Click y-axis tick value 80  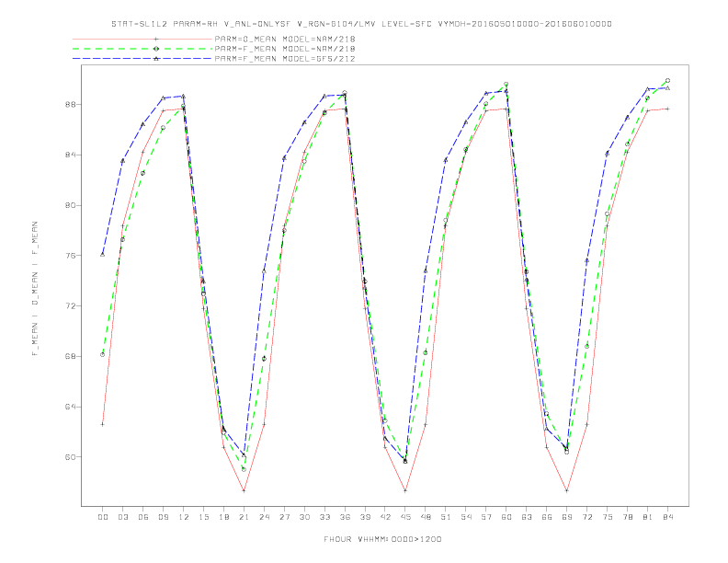tap(68, 205)
